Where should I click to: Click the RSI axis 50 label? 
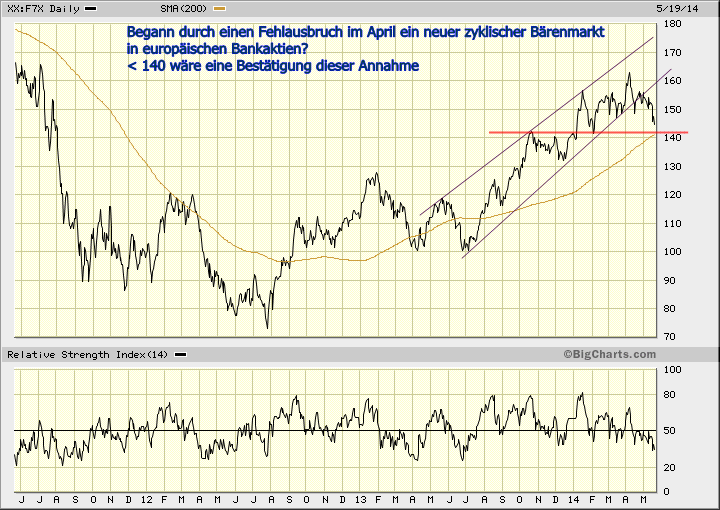click(670, 431)
